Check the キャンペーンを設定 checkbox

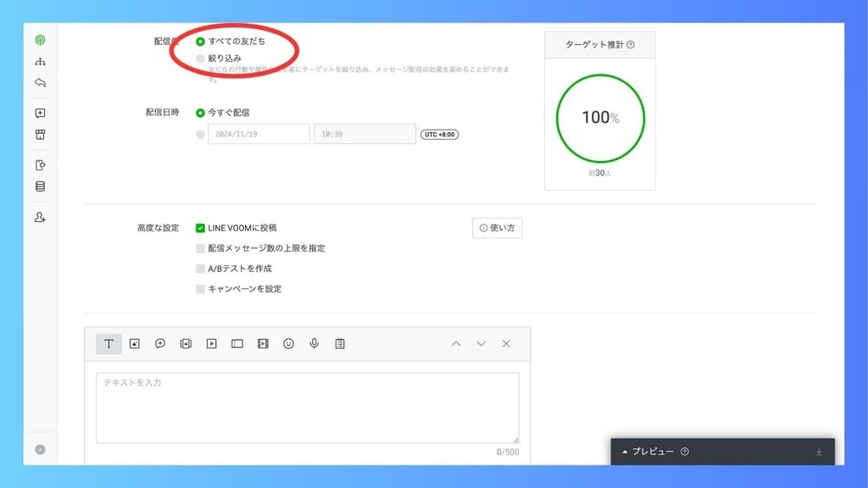tap(200, 289)
